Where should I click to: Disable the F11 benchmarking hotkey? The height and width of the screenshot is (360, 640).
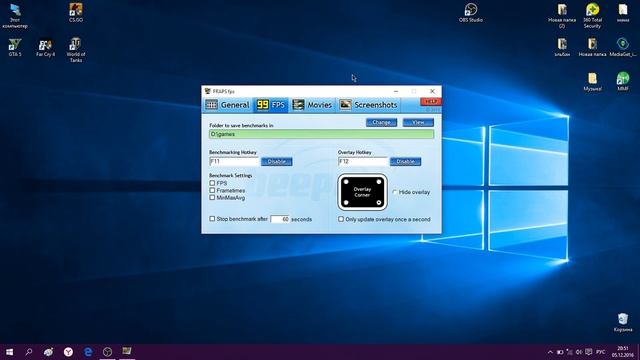(x=276, y=162)
